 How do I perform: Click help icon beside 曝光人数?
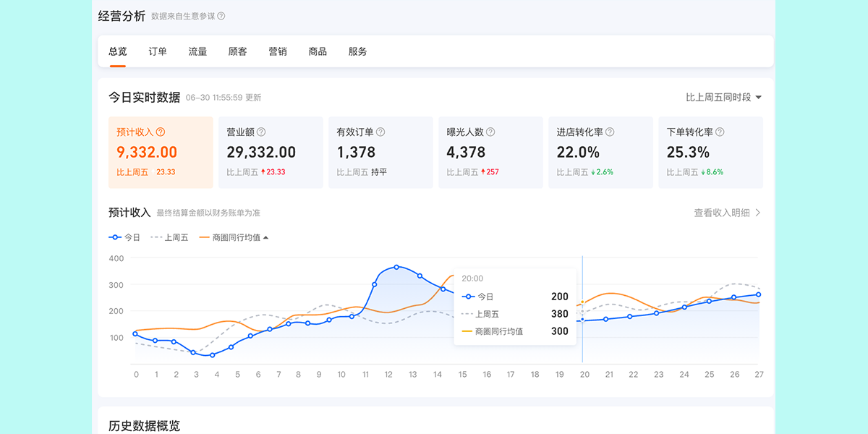pyautogui.click(x=490, y=132)
